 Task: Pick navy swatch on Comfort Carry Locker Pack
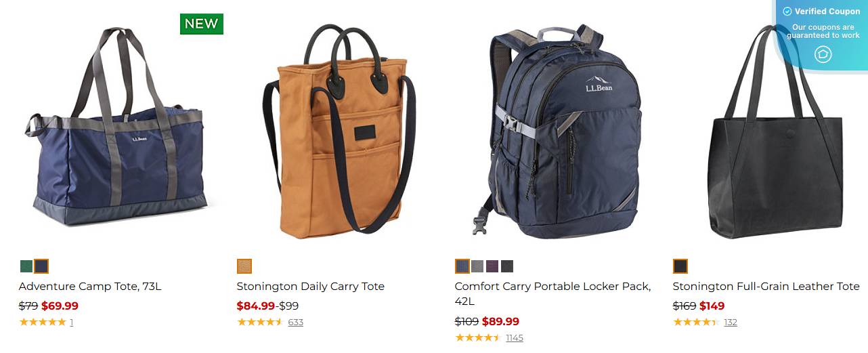click(x=462, y=266)
